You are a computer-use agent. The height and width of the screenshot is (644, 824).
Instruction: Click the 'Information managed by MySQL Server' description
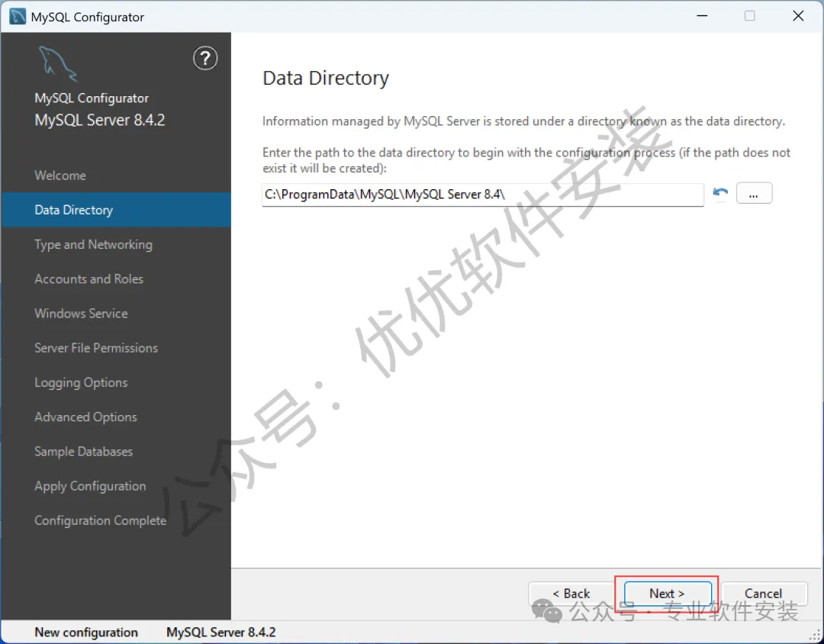click(523, 121)
